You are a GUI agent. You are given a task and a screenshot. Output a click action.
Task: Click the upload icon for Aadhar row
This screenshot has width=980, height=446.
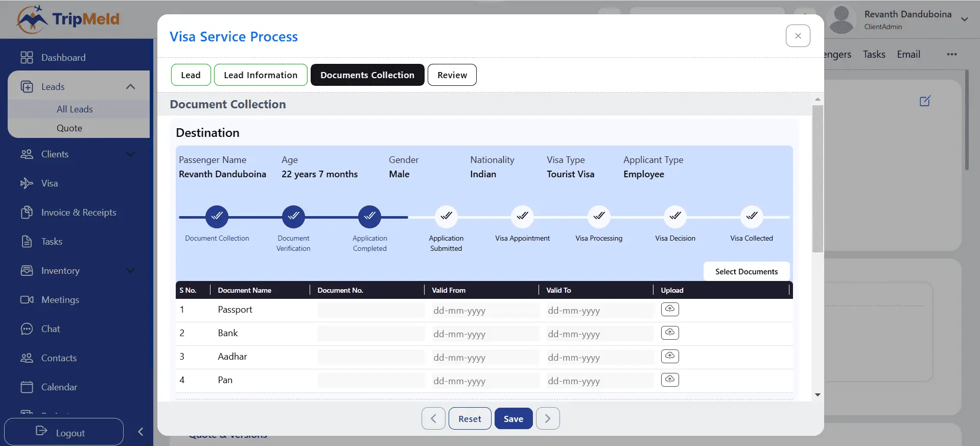pos(669,356)
